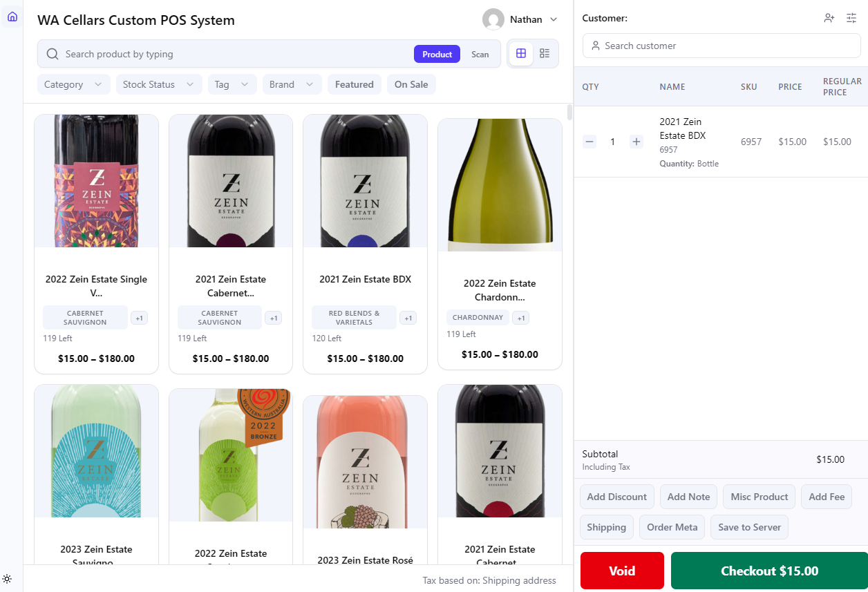Toggle the On Sale filter
The height and width of the screenshot is (592, 868).
pyautogui.click(x=411, y=84)
